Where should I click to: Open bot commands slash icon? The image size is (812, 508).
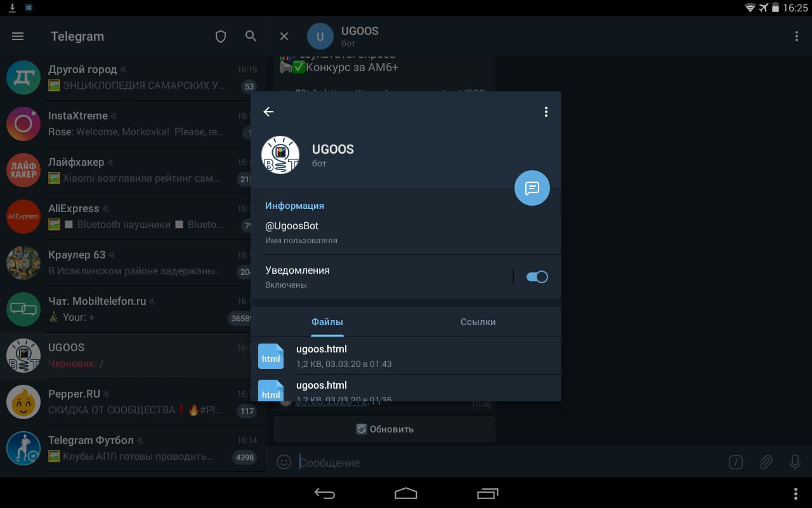click(736, 462)
